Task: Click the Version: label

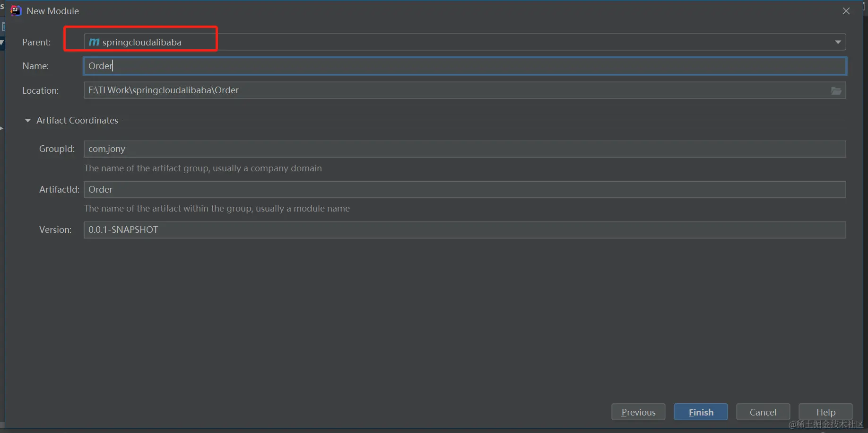Action: 55,230
